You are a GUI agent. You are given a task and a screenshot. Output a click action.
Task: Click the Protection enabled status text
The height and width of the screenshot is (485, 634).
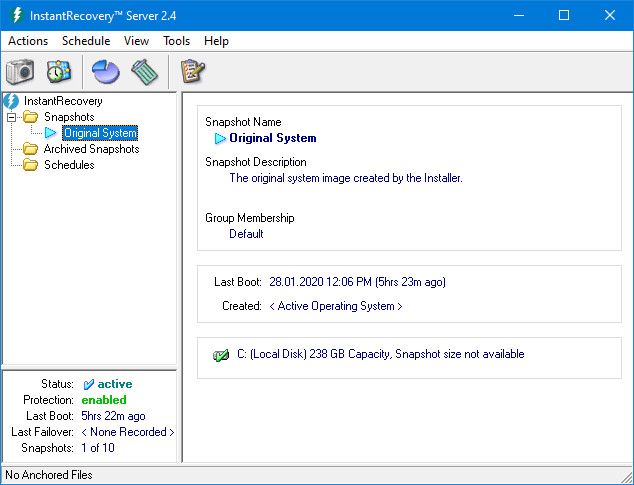coord(104,400)
